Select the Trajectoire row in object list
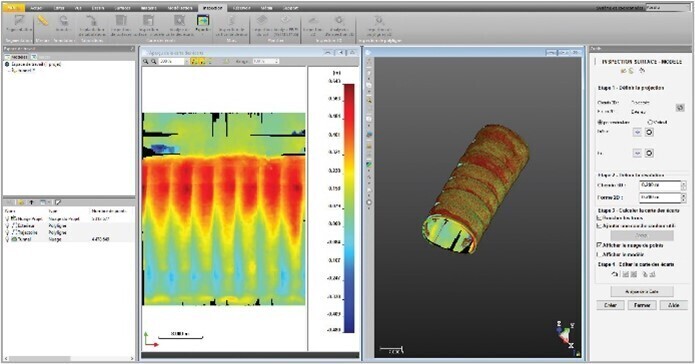This screenshot has height=364, width=695. [x=70, y=232]
